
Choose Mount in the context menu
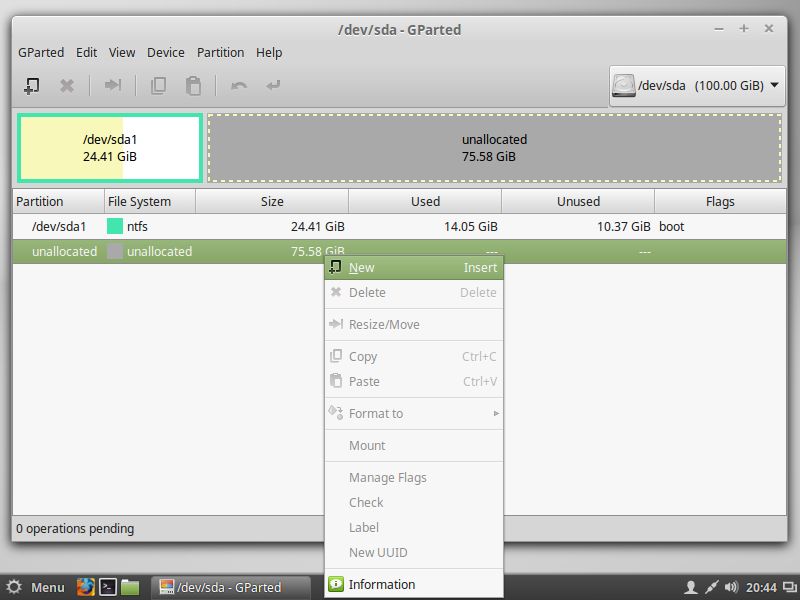click(414, 445)
